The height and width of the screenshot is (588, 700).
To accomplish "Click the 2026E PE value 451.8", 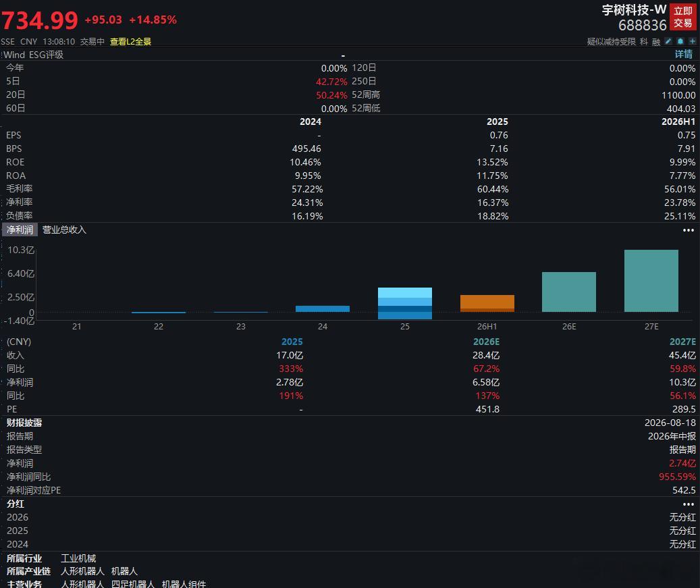I will (x=487, y=409).
